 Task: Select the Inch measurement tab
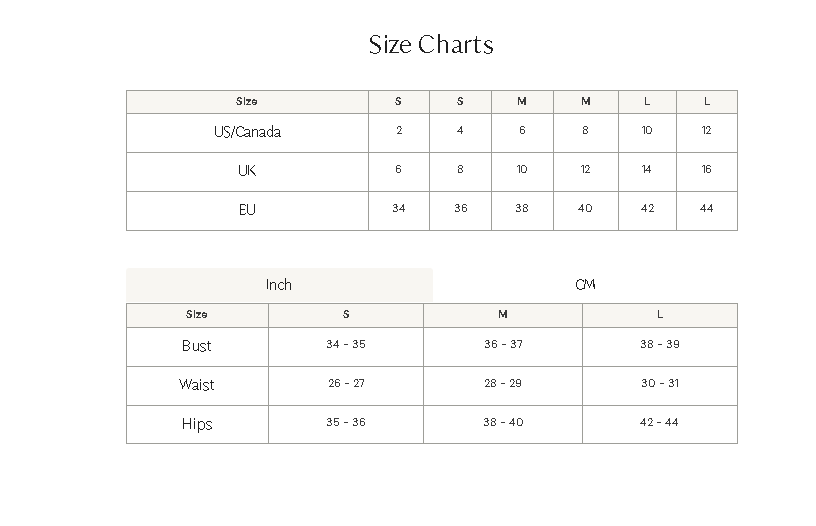[x=279, y=285]
